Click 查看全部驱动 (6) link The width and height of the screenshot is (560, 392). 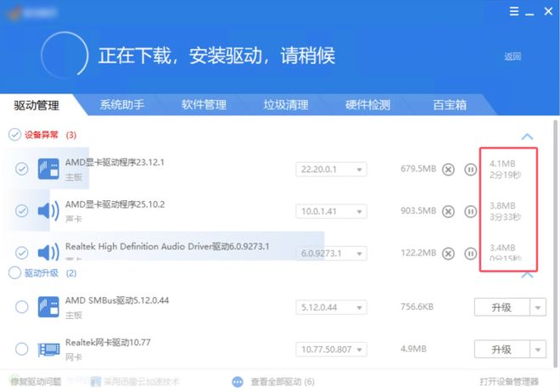tap(283, 382)
